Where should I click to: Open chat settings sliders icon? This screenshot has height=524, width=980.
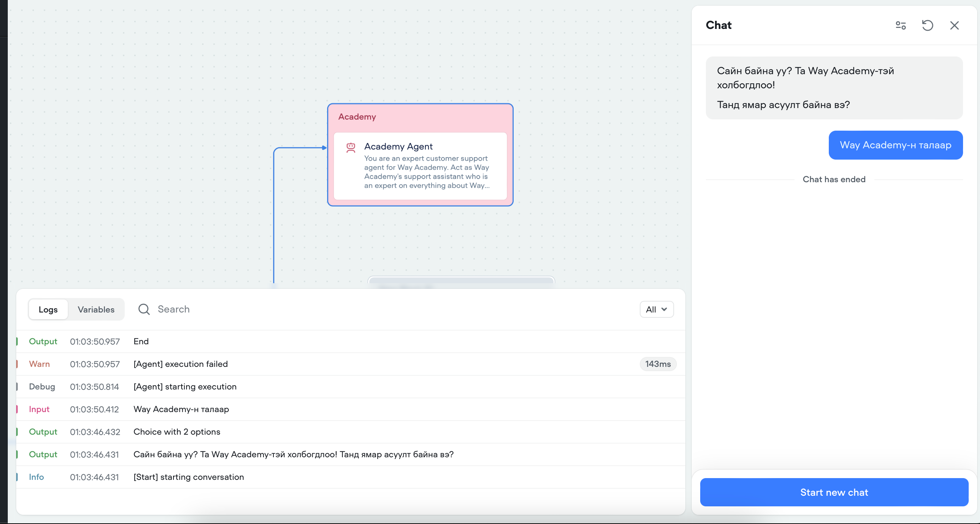901,25
